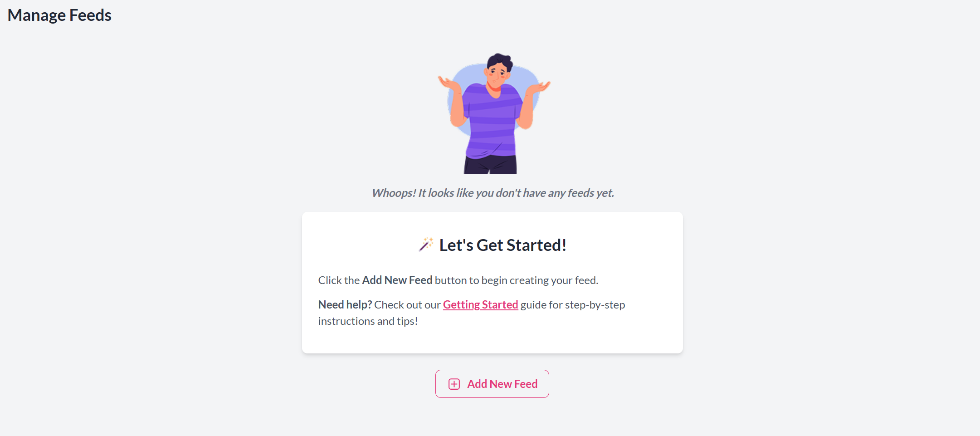Click the "Let's Get Started!" heading

click(x=502, y=245)
